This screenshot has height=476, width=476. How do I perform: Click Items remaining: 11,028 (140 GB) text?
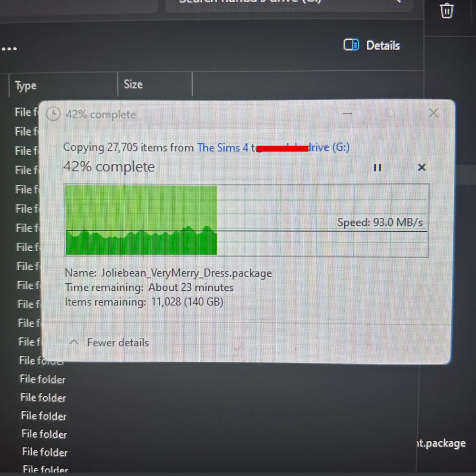[x=144, y=302]
